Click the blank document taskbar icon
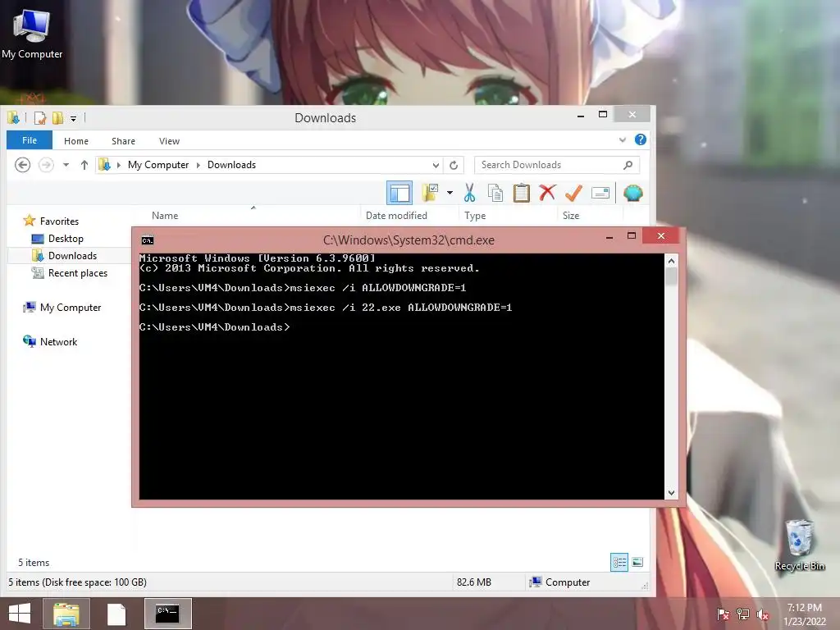 coord(116,614)
